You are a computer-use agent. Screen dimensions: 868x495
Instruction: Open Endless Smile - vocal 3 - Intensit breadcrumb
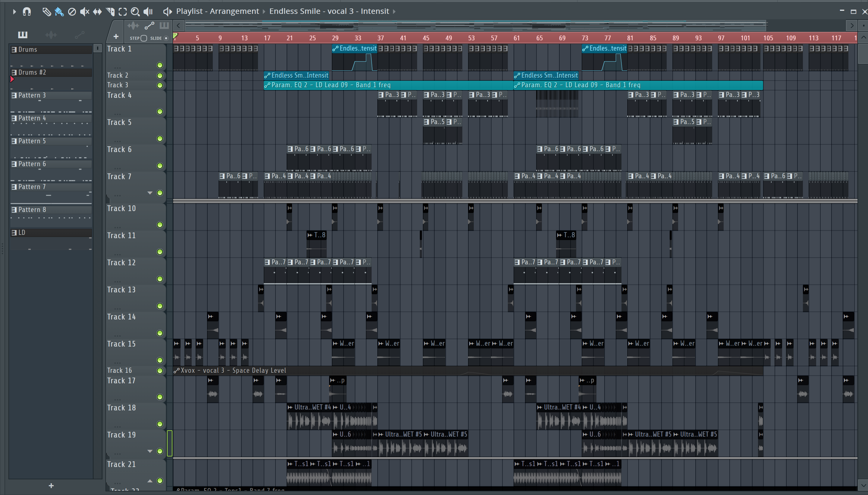[329, 11]
